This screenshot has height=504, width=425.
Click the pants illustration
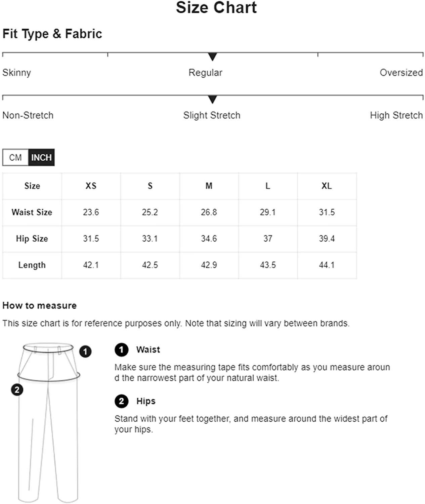click(49, 422)
